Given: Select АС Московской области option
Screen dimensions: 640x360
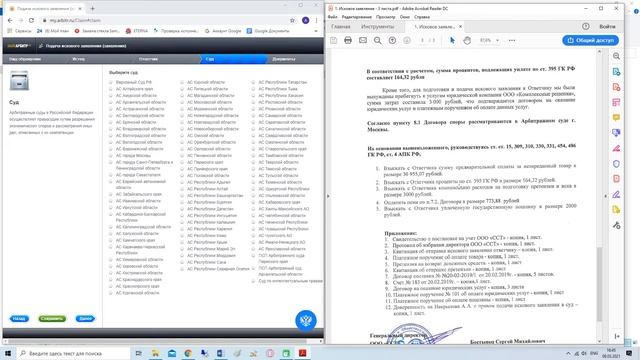Looking at the screenshot, I should [182, 102].
